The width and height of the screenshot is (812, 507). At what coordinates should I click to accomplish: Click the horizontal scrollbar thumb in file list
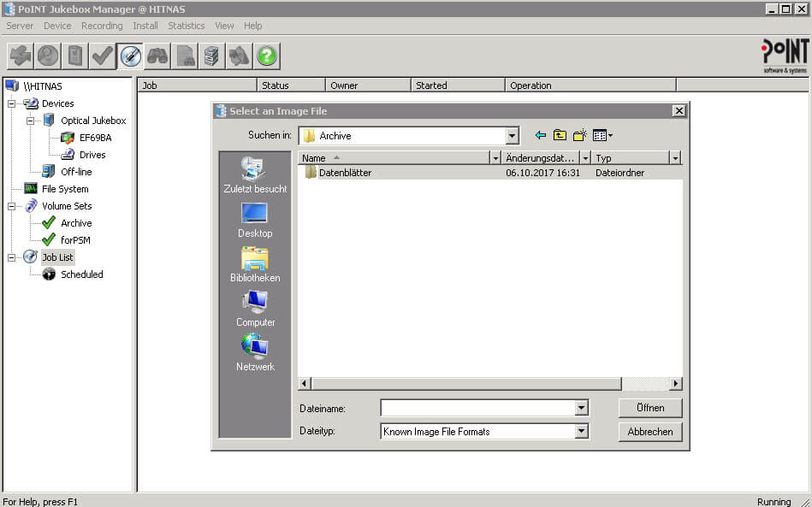click(x=466, y=383)
